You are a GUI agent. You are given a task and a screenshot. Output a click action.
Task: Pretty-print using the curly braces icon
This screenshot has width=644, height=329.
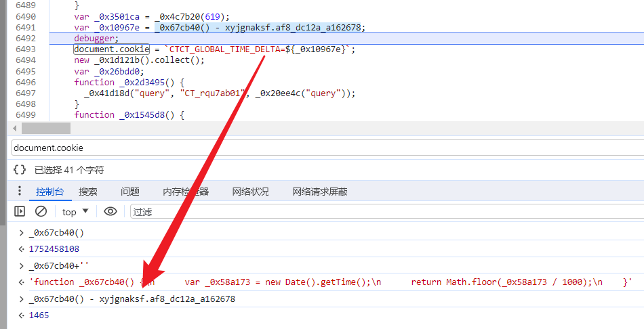pos(20,169)
